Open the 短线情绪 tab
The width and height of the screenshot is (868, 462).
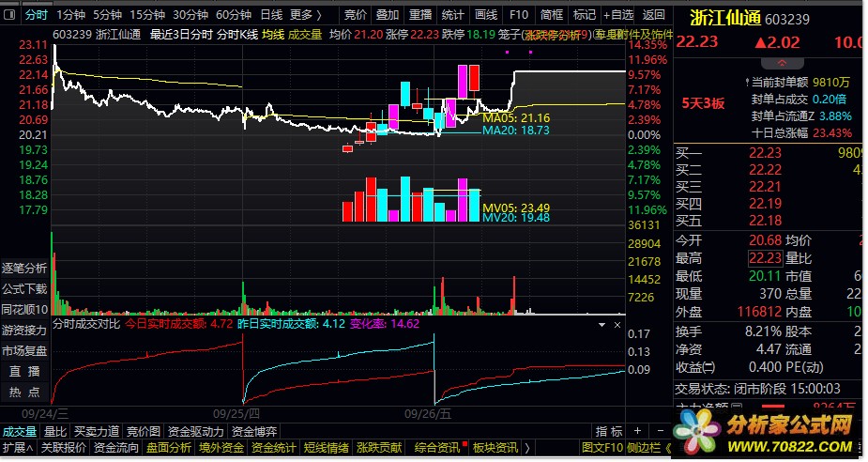tap(327, 448)
